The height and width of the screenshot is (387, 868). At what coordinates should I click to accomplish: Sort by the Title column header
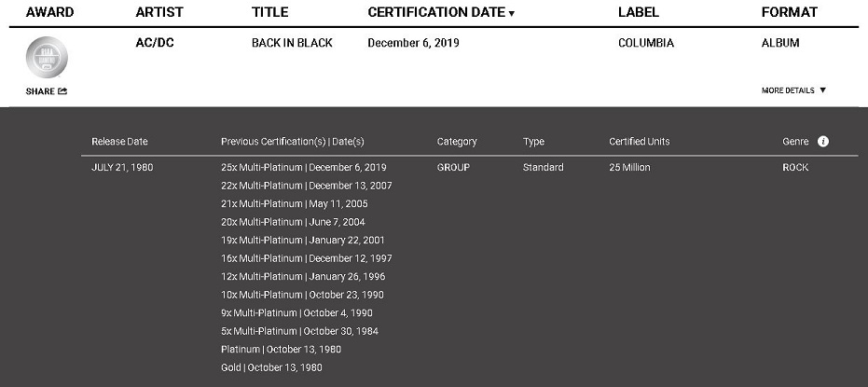click(270, 12)
